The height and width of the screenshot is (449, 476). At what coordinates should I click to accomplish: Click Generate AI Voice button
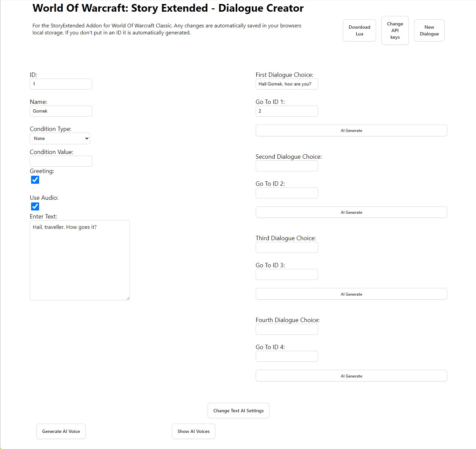[x=61, y=431]
